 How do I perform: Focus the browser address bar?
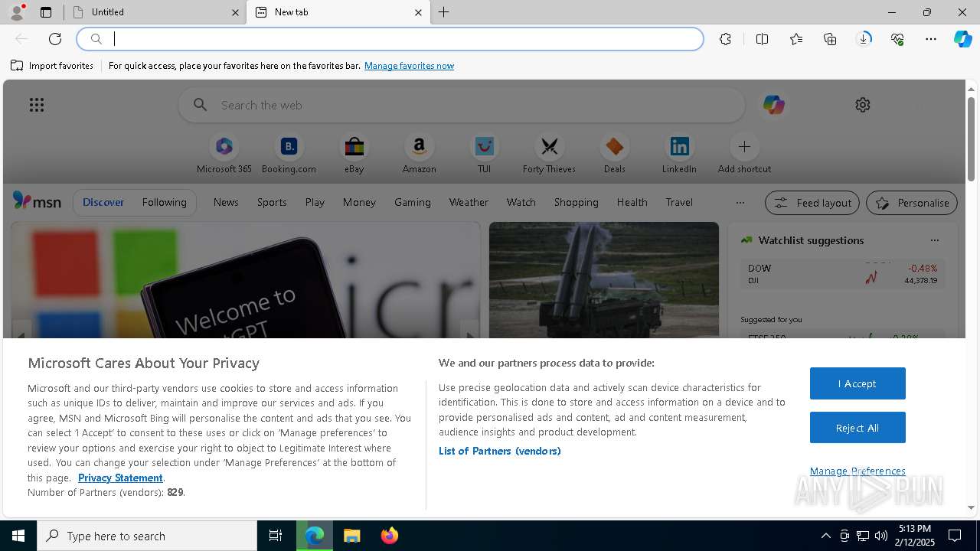tap(390, 39)
